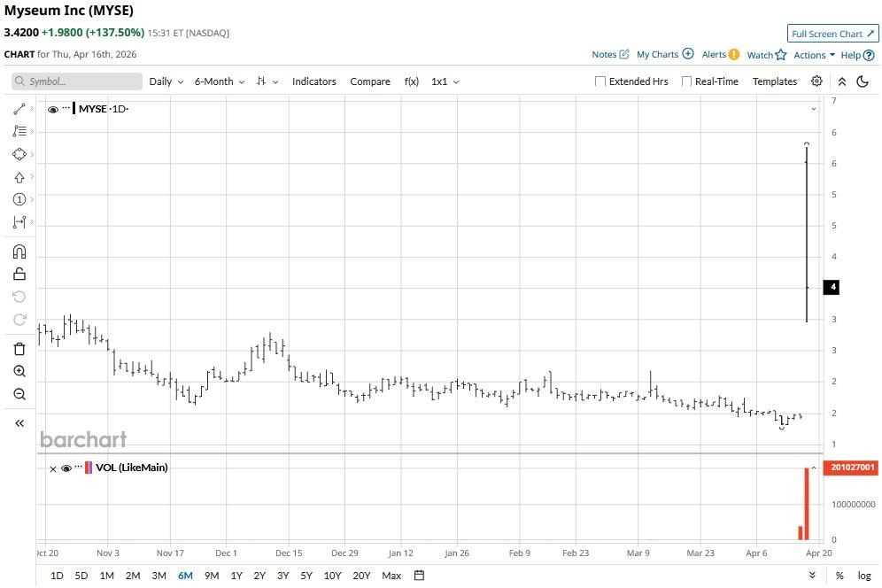882x588 pixels.
Task: Toggle the drawings lock icon
Action: pos(19,274)
